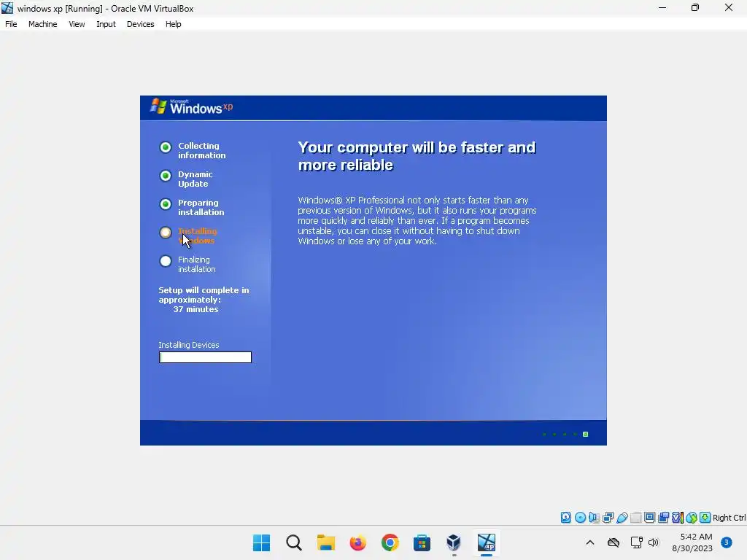Click the 'Setup will complete in approximately' text
This screenshot has height=560, width=747.
[204, 295]
